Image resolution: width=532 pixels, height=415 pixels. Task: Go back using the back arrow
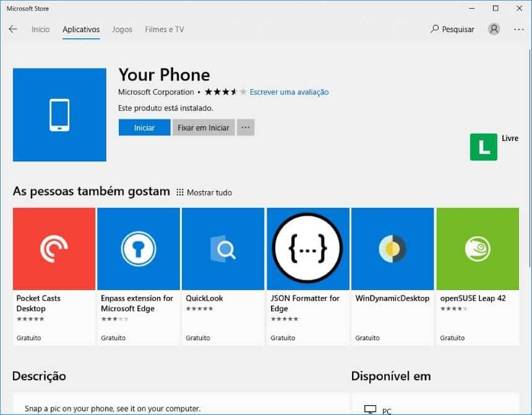coord(13,29)
